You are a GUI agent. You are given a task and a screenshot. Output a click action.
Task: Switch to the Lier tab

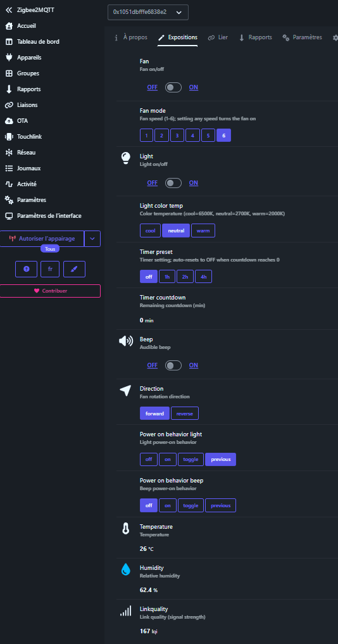[x=218, y=37]
